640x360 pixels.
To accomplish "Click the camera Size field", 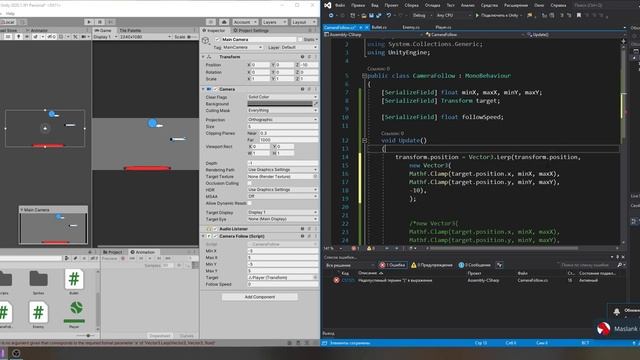I will [x=282, y=127].
